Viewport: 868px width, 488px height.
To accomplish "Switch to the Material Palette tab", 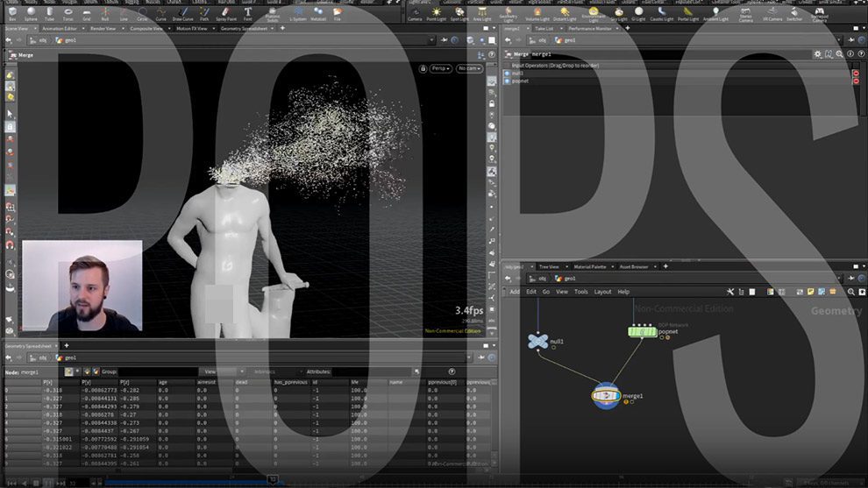I will (589, 266).
